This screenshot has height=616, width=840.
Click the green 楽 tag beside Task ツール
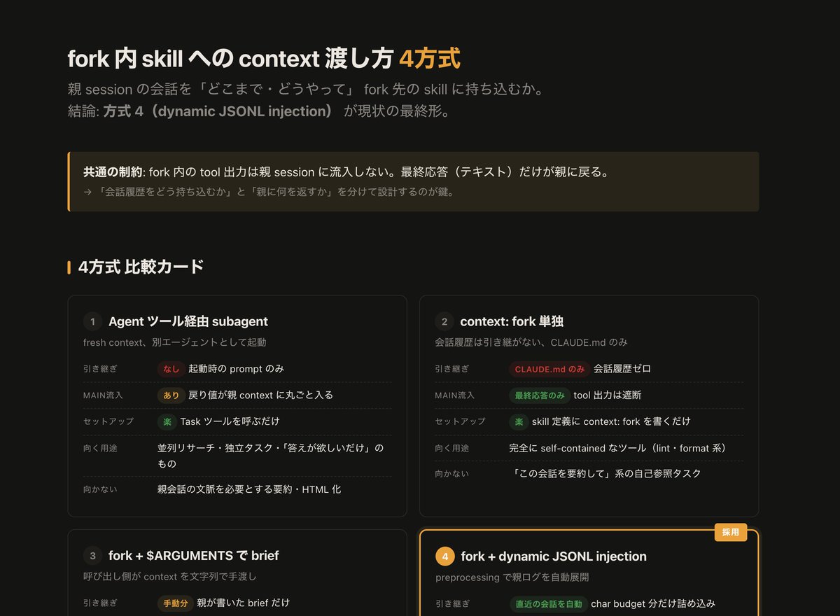167,422
